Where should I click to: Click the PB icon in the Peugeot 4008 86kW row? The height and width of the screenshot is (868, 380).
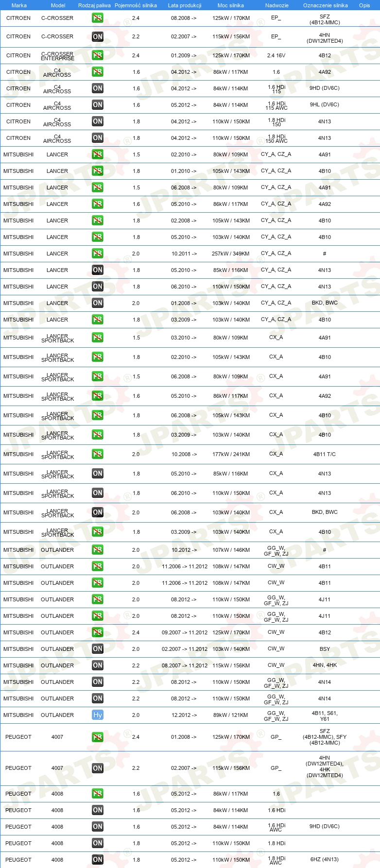click(98, 794)
